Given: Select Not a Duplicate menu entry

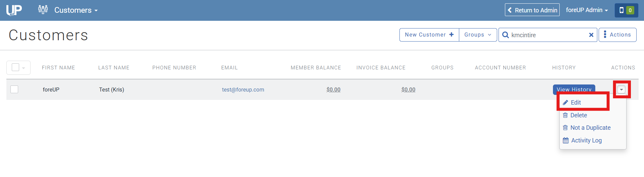Looking at the screenshot, I should click(590, 128).
